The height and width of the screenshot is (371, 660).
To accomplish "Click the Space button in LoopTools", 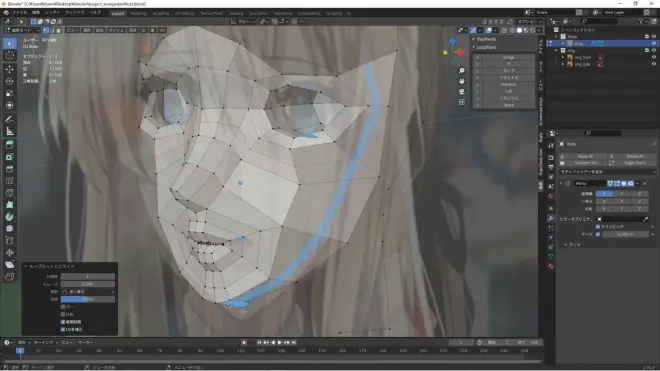I will [508, 105].
